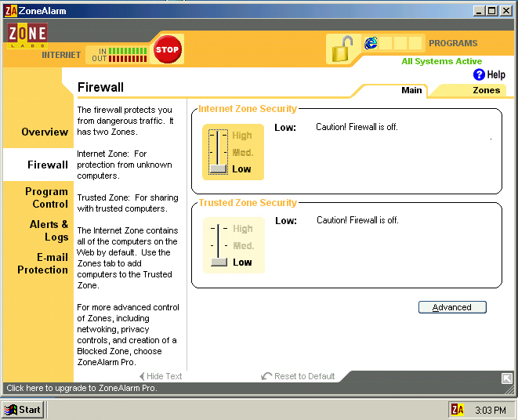Go to Program Control panel
This screenshot has width=518, height=420.
coord(46,197)
